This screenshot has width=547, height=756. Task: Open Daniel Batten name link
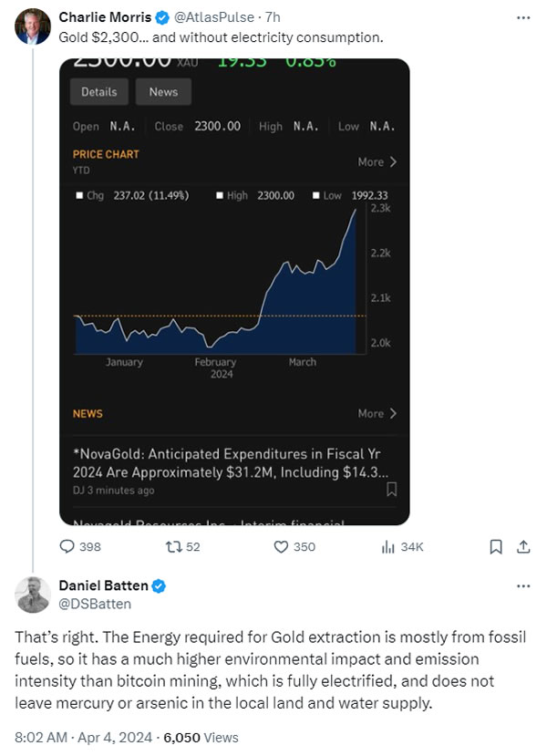[x=104, y=585]
